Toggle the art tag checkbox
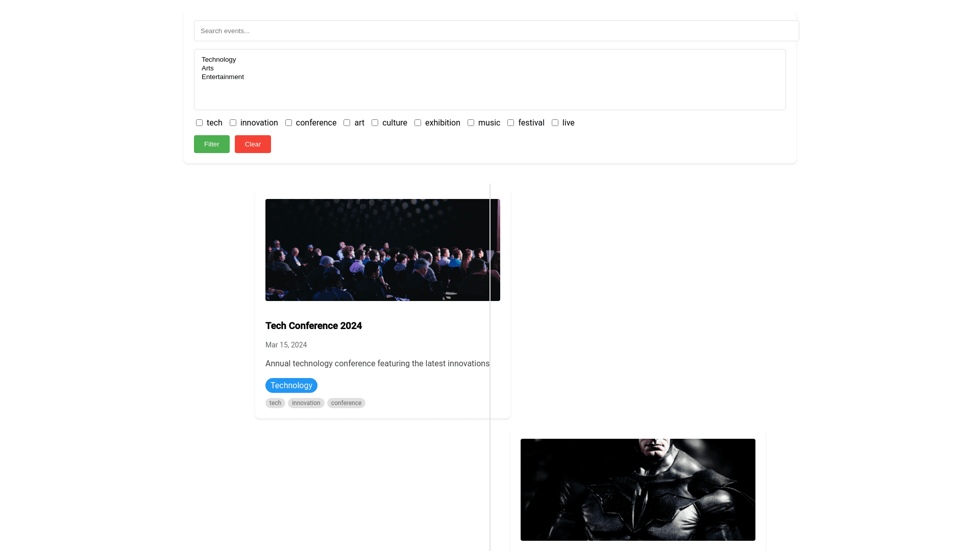Viewport: 980px width, 551px height. [x=347, y=123]
